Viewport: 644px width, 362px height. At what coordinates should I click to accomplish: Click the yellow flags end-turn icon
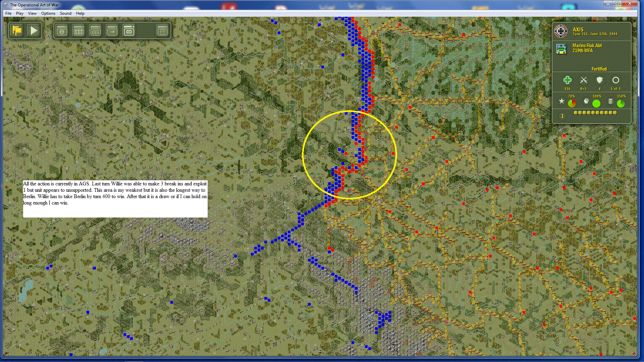[x=17, y=31]
